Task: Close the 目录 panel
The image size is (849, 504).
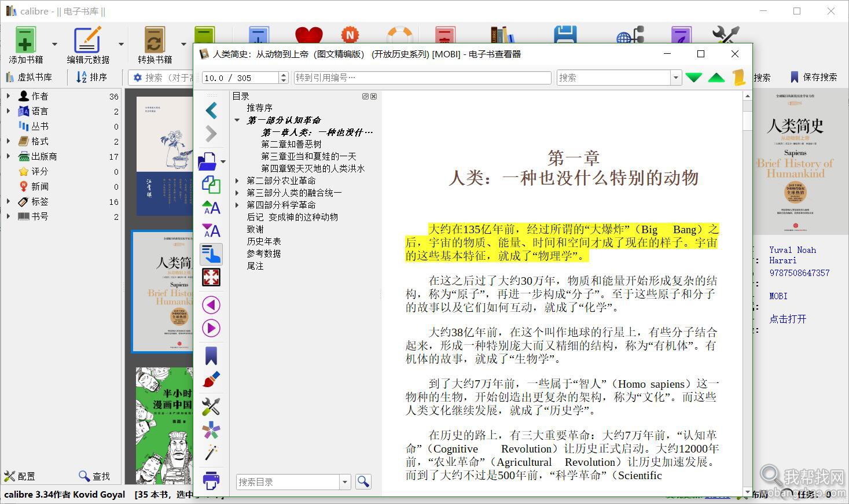Action: tap(374, 97)
